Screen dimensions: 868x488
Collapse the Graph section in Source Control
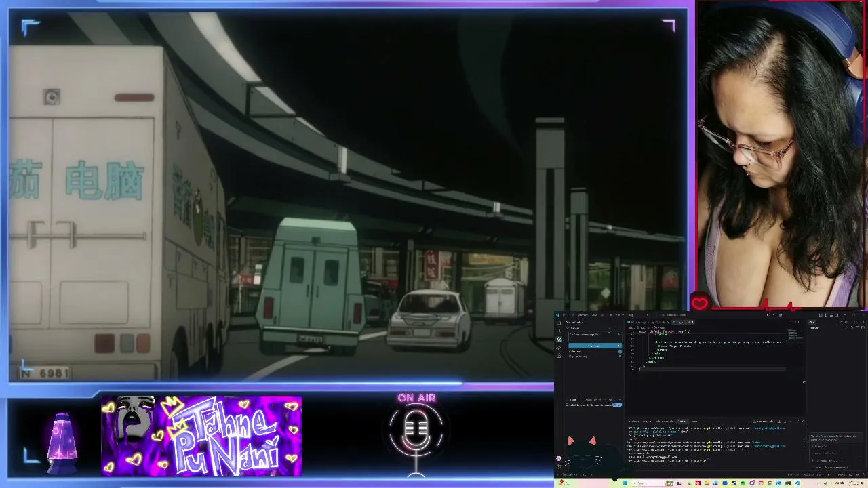(x=573, y=400)
